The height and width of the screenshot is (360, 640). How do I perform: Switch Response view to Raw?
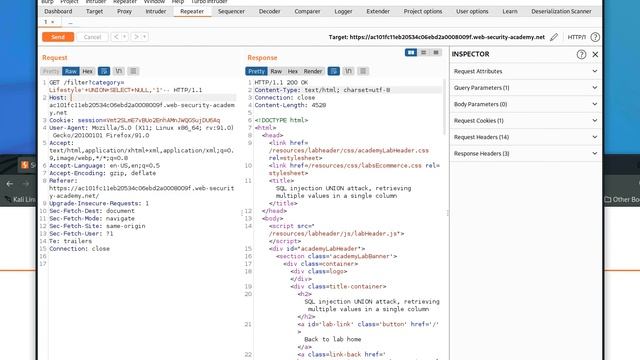pos(276,71)
